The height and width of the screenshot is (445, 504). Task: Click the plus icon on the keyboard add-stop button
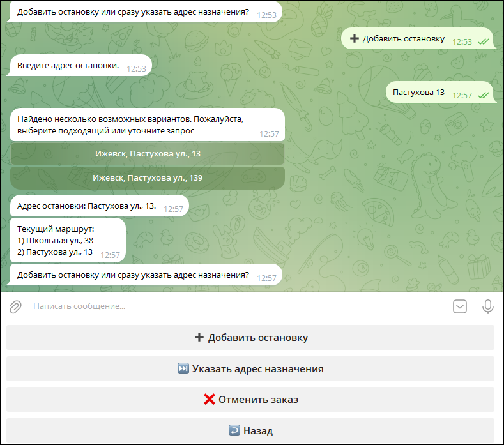point(199,338)
